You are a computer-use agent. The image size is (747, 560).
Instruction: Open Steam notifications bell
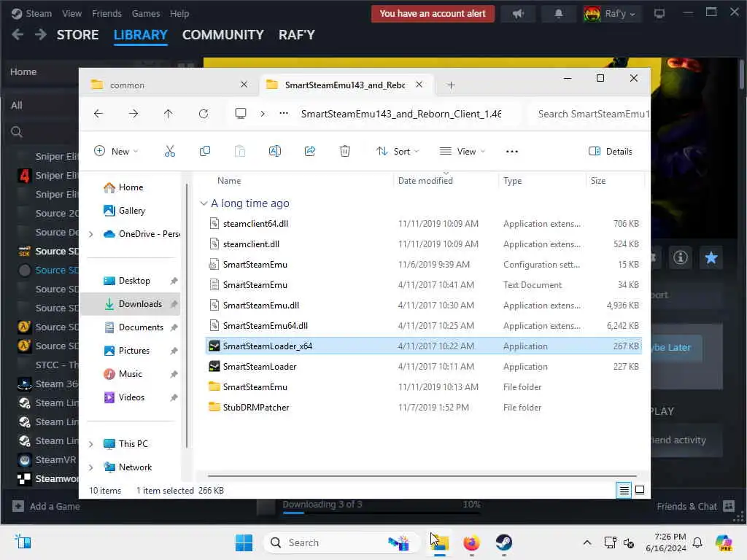(x=559, y=14)
